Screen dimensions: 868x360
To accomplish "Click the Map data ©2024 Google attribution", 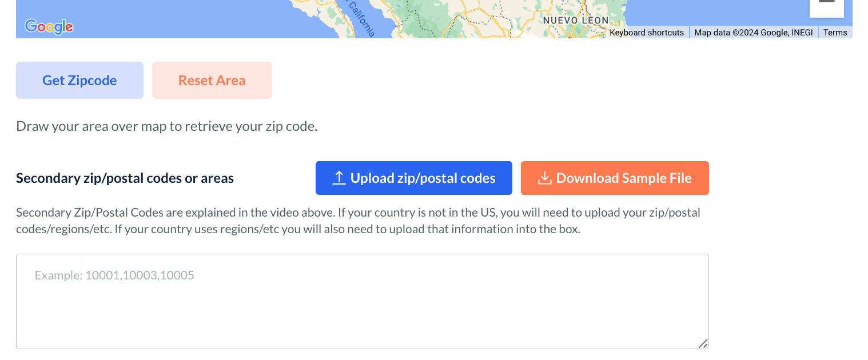I will tap(753, 33).
